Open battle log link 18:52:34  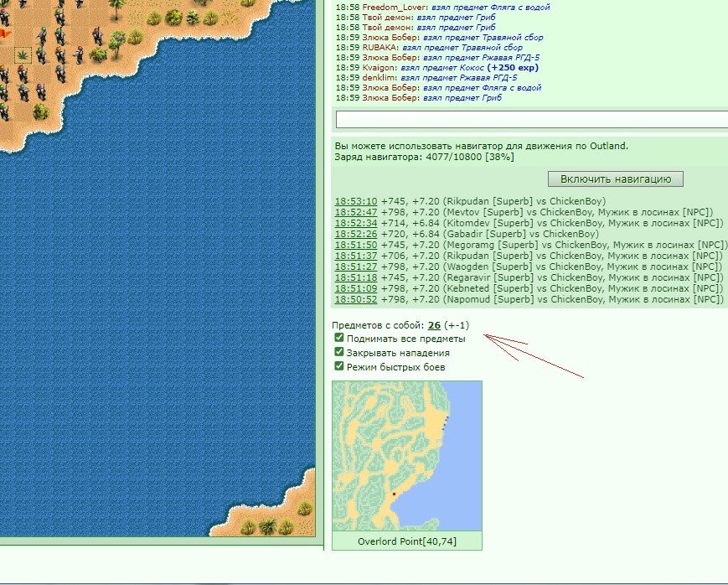pyautogui.click(x=356, y=223)
